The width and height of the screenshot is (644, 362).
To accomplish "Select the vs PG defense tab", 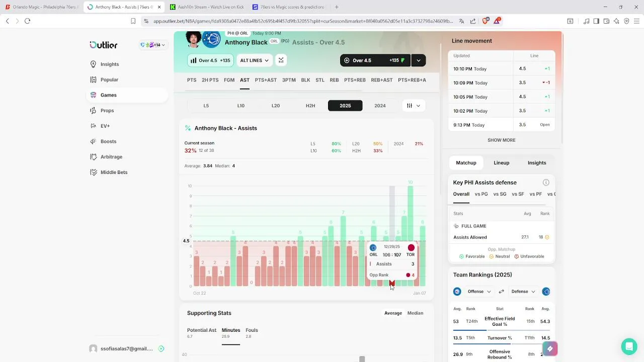I will [481, 194].
